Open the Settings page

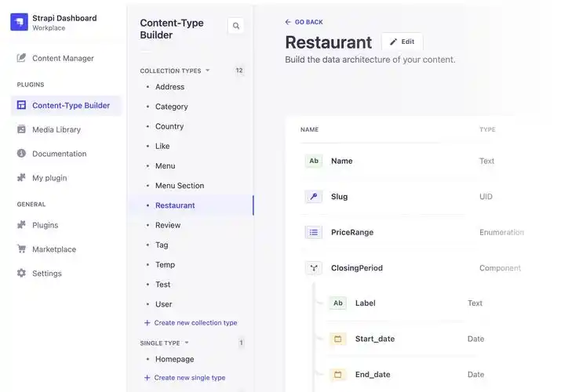coord(46,274)
